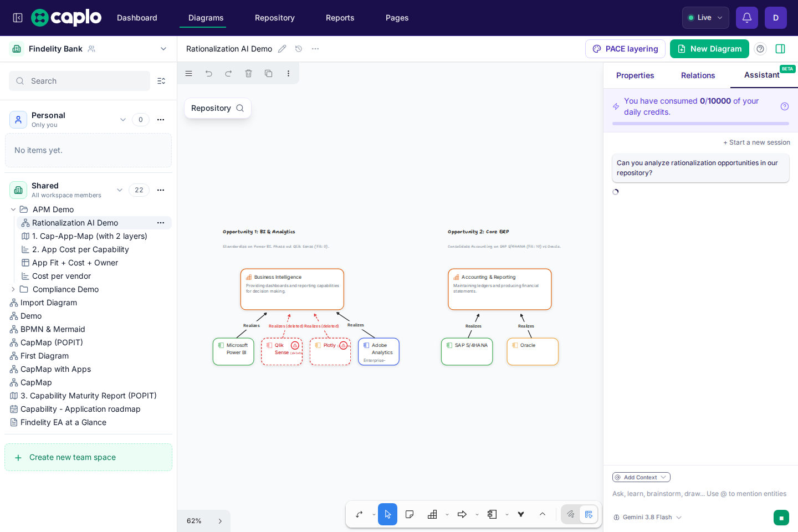Screen dimensions: 798x532
Task: Redo the canvas action
Action: click(228, 73)
